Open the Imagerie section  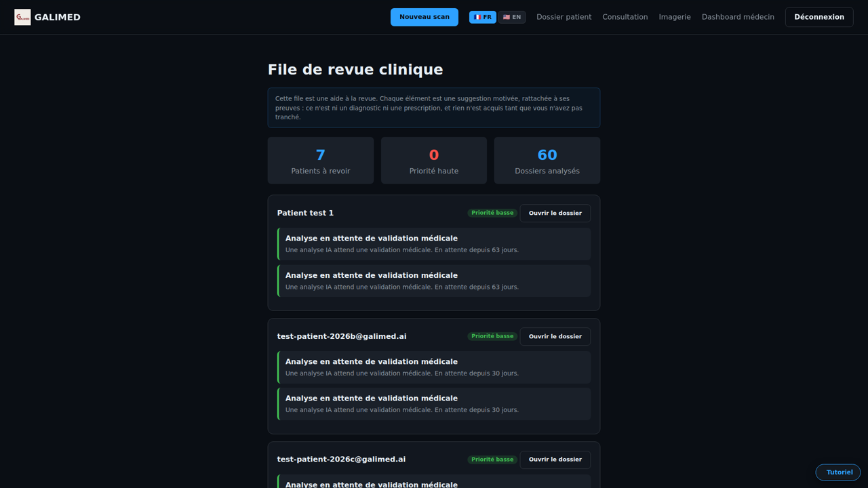675,17
